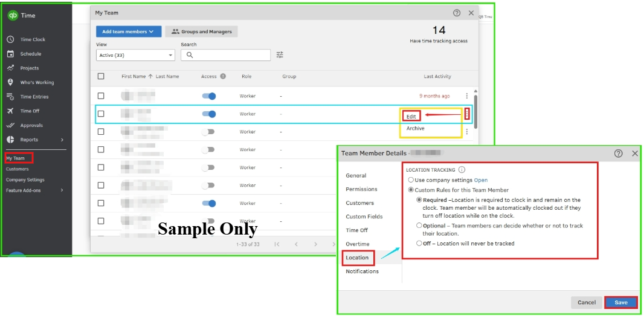Select Optional location tracking option

tap(419, 226)
